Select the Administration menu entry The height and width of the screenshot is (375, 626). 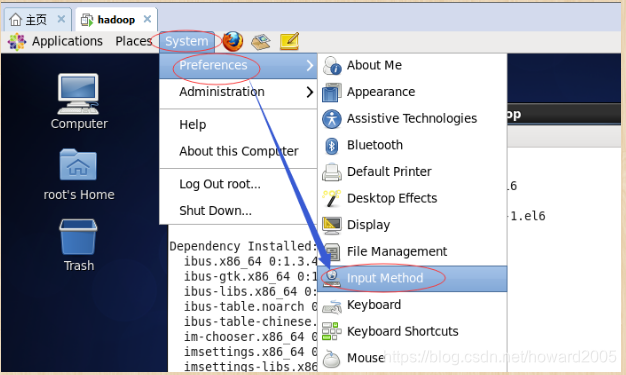coord(238,92)
